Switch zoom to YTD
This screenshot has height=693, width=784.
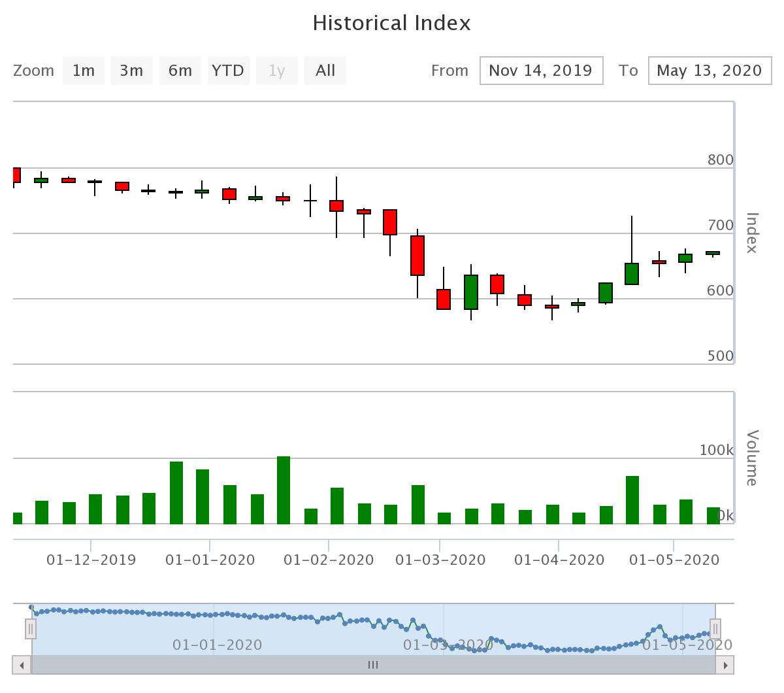(x=227, y=71)
